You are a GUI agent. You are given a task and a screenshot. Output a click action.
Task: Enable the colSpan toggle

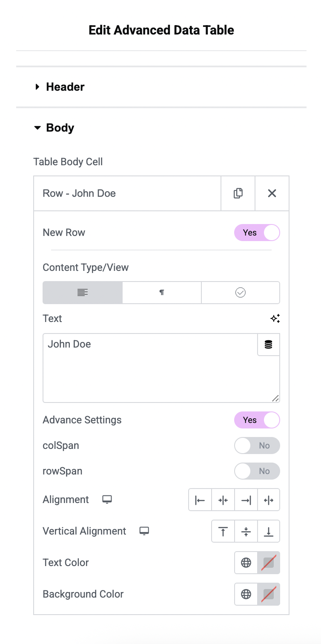click(257, 446)
